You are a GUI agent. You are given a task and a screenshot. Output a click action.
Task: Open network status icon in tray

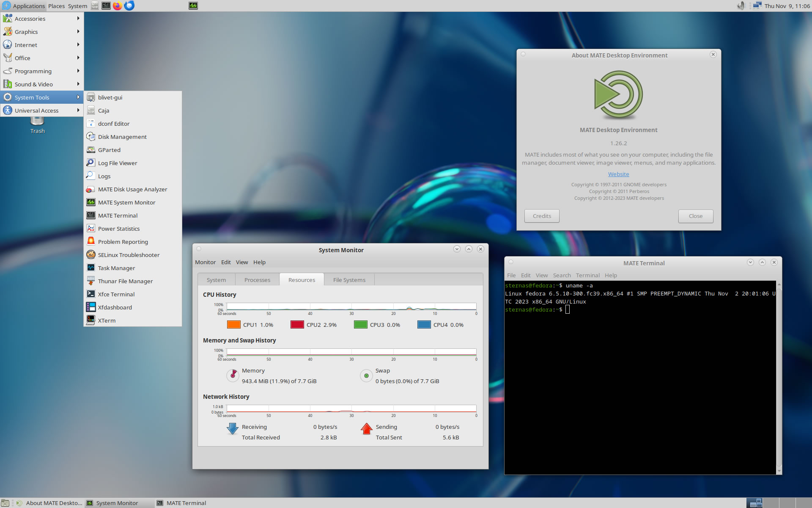(757, 6)
